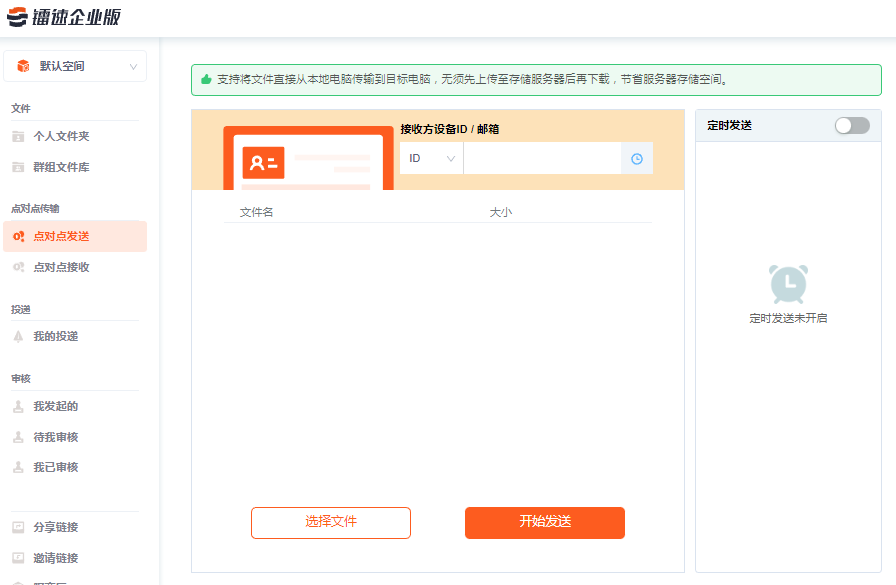
Task: Click the 个人文件夹 folder icon
Action: [x=18, y=137]
